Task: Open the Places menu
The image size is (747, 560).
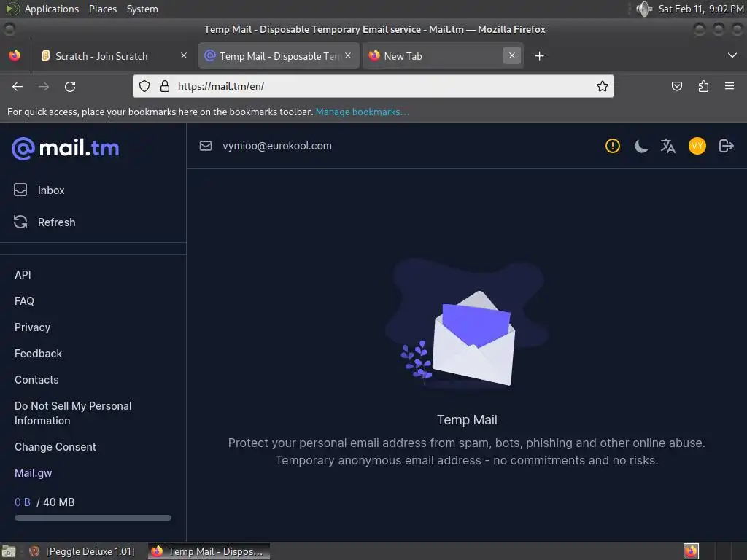Action: point(102,9)
